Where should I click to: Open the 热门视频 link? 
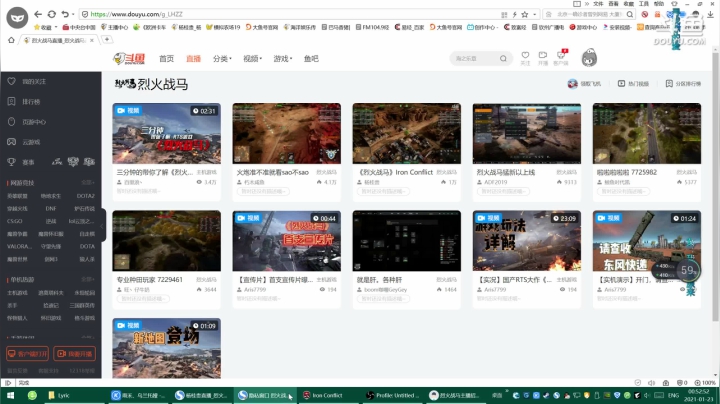tap(633, 84)
